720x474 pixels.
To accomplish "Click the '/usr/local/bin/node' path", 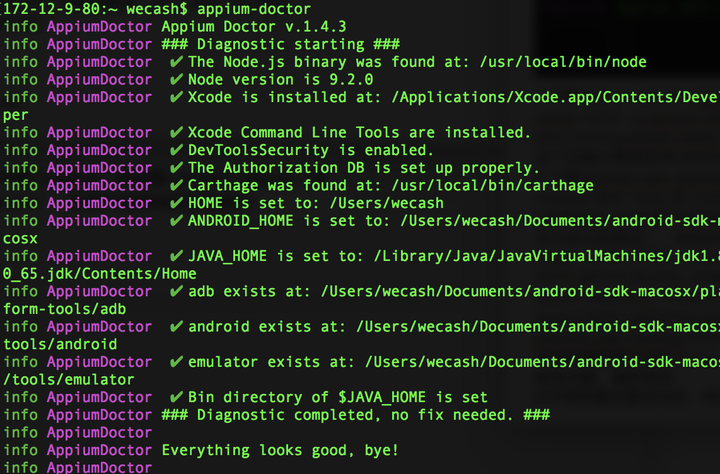I will click(563, 62).
